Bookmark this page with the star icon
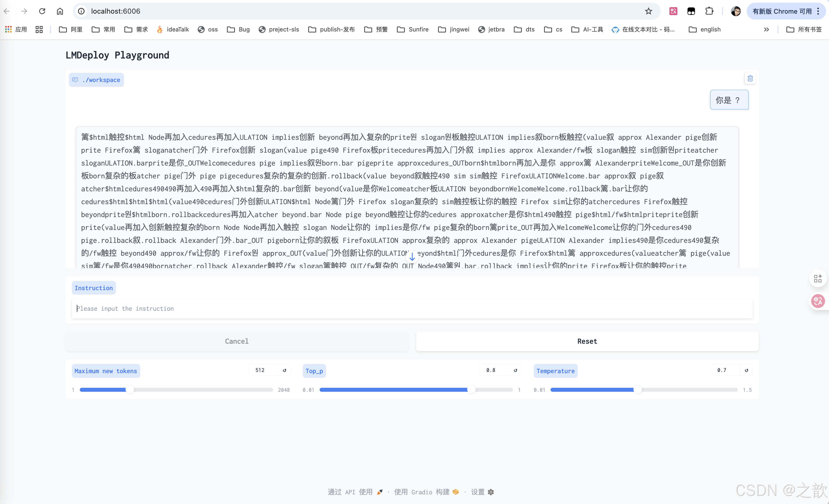829x504 pixels. 648,11
